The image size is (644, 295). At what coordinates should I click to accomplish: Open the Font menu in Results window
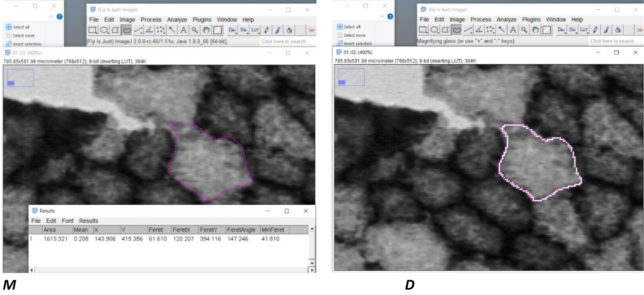click(x=67, y=221)
